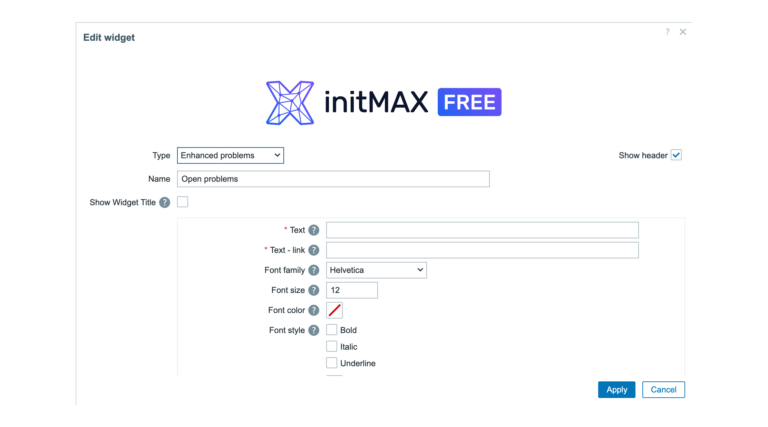Viewport: 768px width, 427px height.
Task: Click the Font family label
Action: coord(285,270)
